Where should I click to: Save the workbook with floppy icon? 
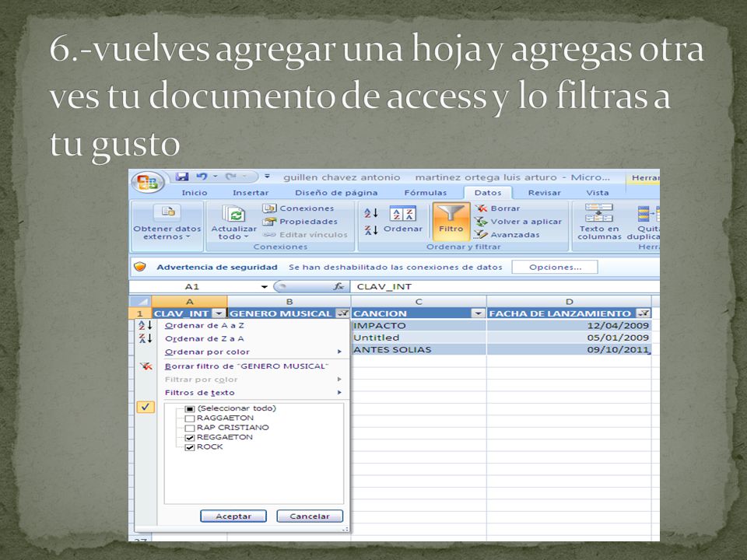[x=182, y=177]
